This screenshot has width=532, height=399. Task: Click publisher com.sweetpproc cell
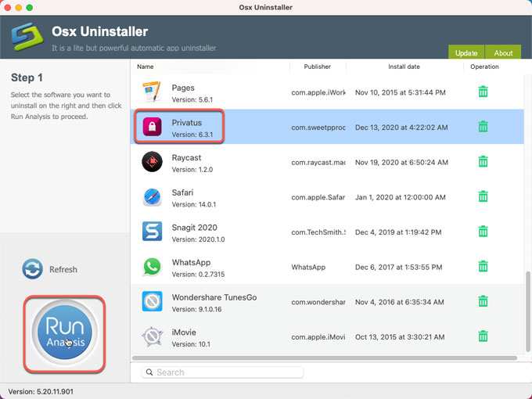tap(318, 128)
